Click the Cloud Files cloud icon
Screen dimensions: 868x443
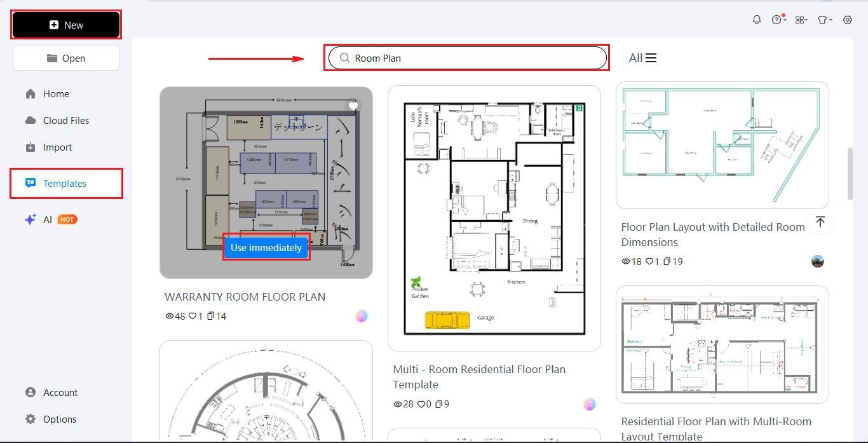[31, 120]
